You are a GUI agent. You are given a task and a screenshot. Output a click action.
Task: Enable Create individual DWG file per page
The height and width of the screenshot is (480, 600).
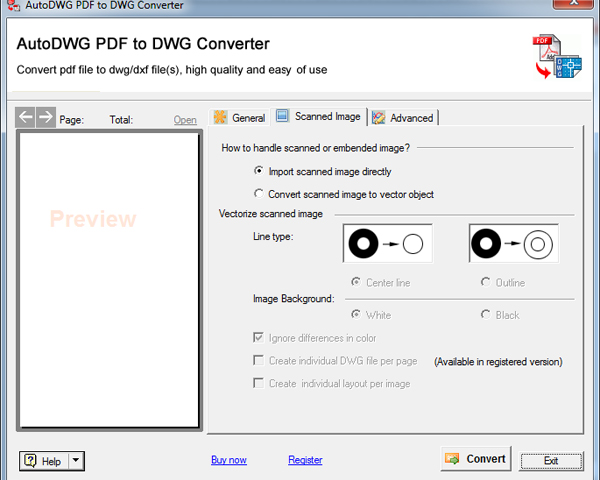259,360
